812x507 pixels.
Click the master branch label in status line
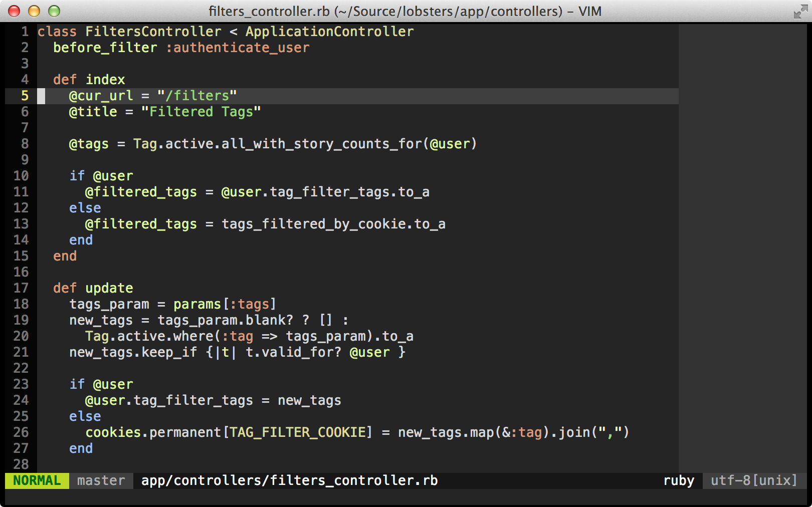tap(101, 480)
